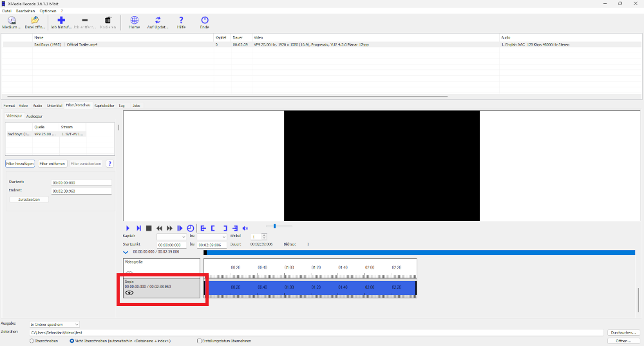
Task: Set the start bracket cut marker
Action: (x=213, y=228)
